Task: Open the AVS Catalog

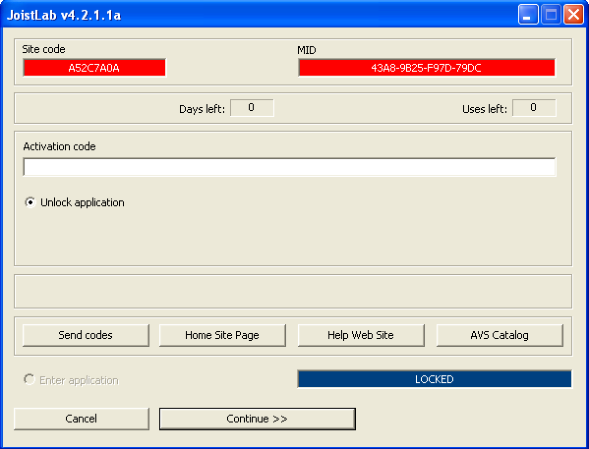Action: (500, 335)
